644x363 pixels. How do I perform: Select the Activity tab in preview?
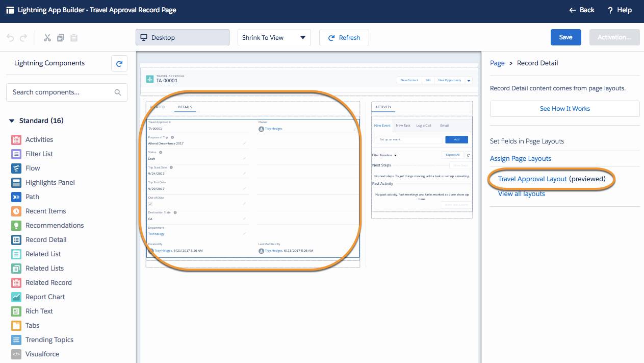pos(383,107)
